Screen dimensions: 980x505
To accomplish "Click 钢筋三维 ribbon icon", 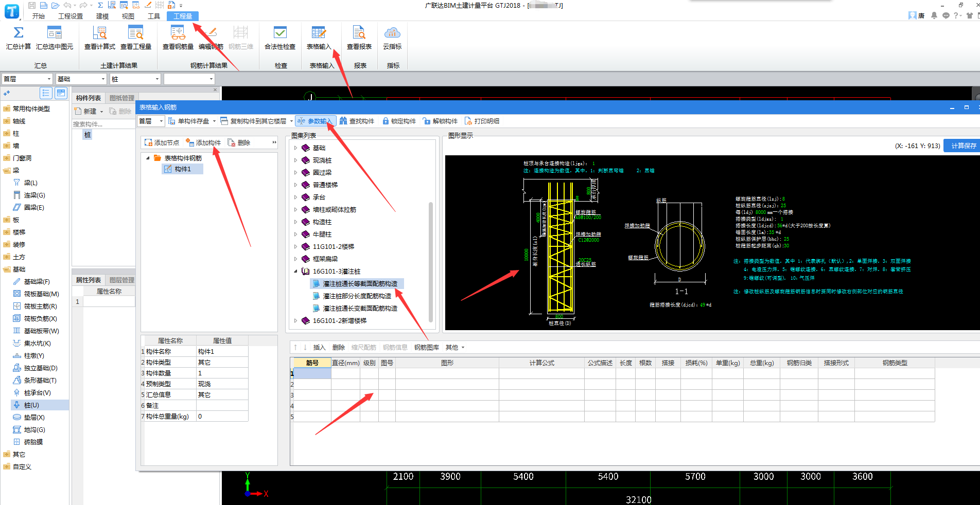I will tap(241, 33).
